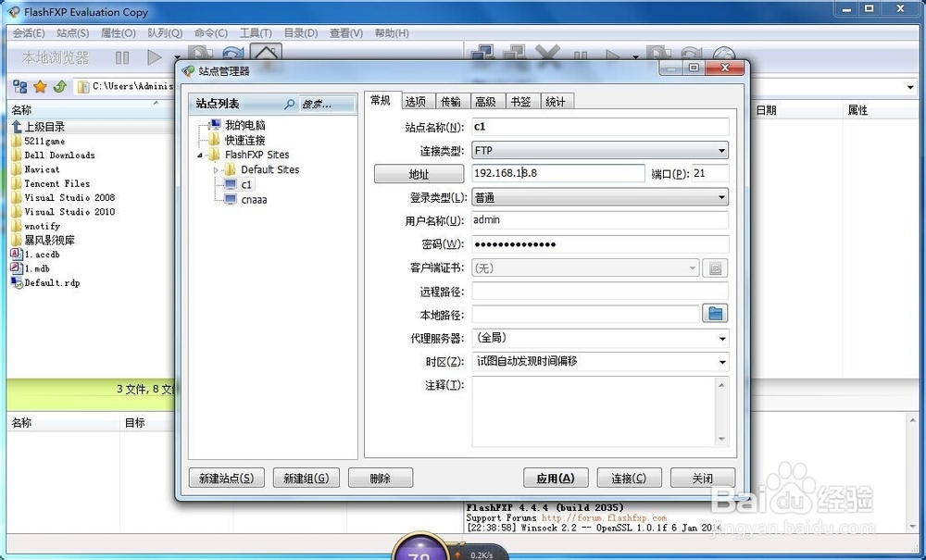
Task: Open the local path folder browse button
Action: [x=715, y=314]
